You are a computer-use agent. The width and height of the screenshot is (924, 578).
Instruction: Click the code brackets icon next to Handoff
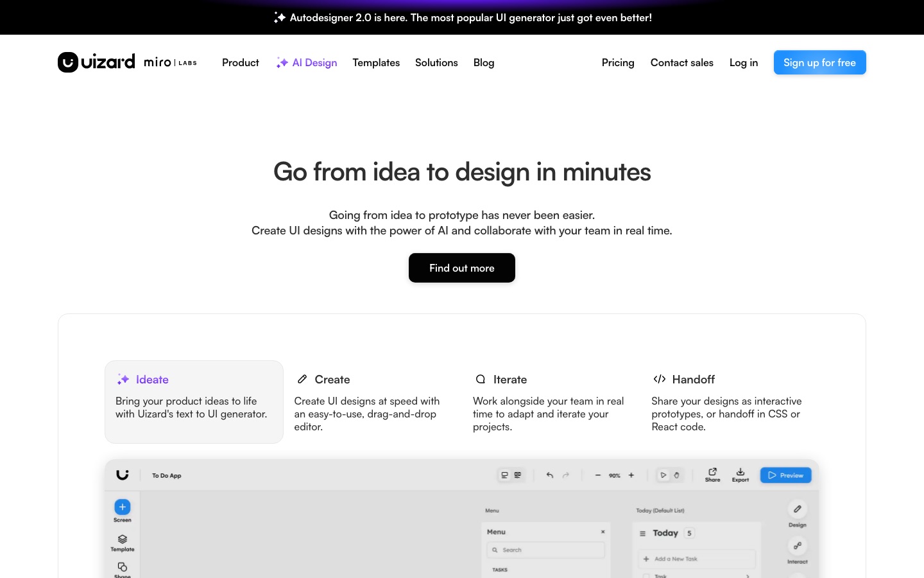[x=659, y=379]
